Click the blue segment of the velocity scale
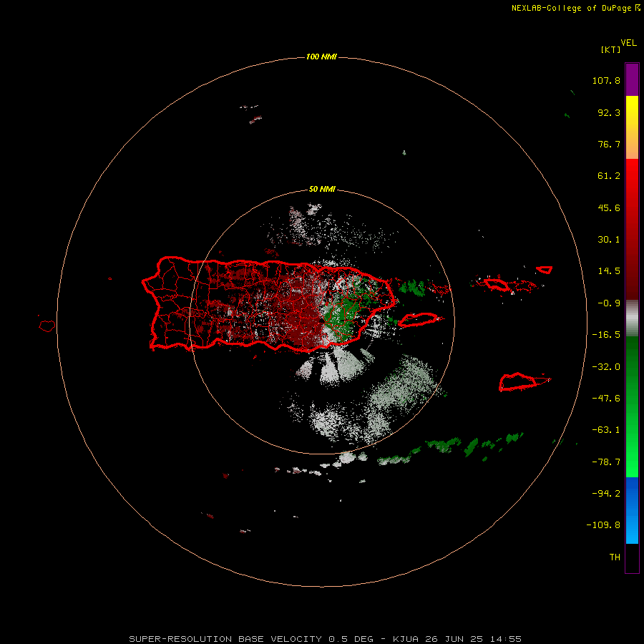This screenshot has width=644, height=644. click(632, 510)
